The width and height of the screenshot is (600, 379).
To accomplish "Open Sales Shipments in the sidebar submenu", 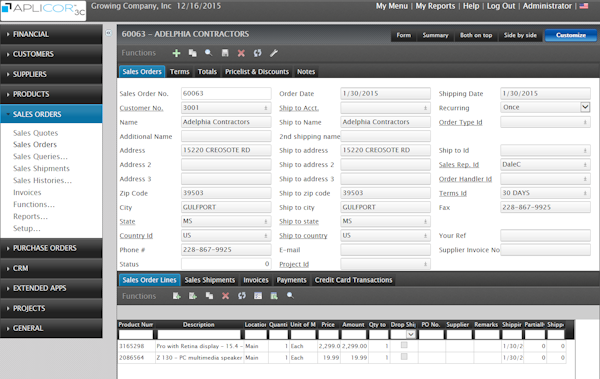I will pos(41,168).
